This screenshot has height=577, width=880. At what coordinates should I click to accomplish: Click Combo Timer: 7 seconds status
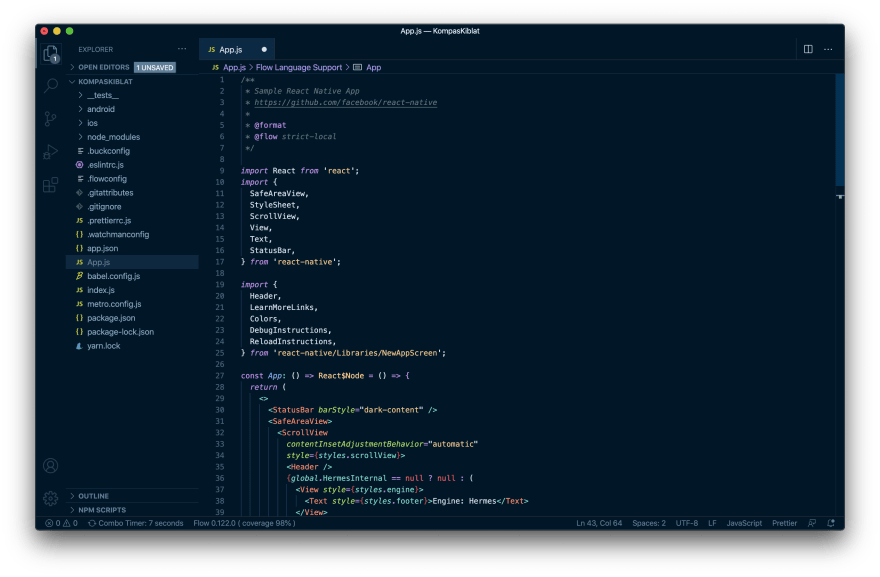click(x=136, y=523)
